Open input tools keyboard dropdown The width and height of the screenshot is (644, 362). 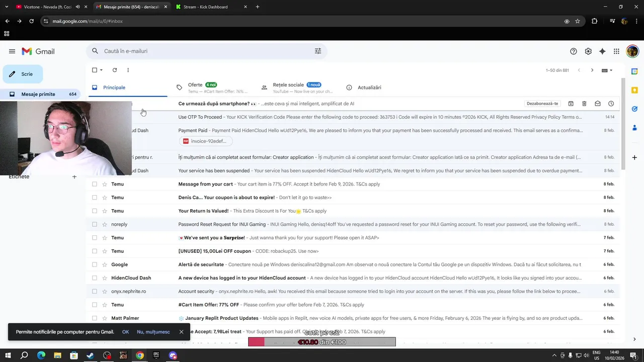click(607, 70)
